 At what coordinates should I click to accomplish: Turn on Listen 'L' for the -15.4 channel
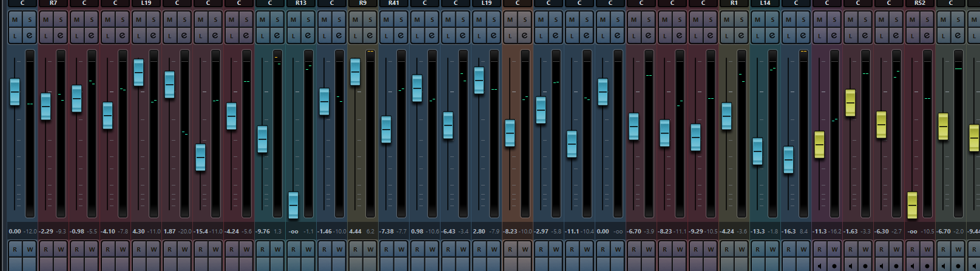(200, 36)
